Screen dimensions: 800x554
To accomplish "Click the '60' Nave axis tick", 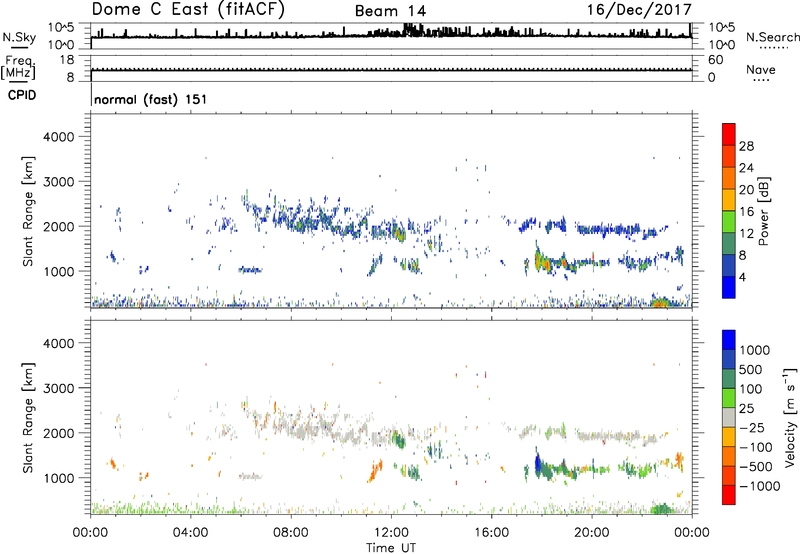I will tap(715, 60).
